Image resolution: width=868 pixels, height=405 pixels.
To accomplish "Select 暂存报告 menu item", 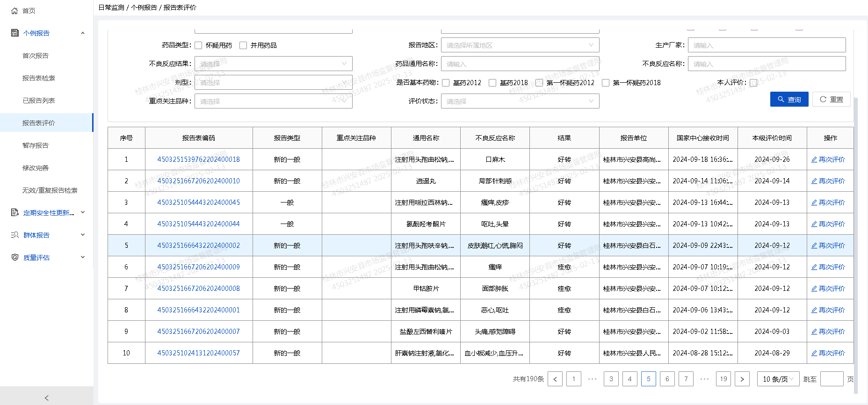I will point(36,145).
